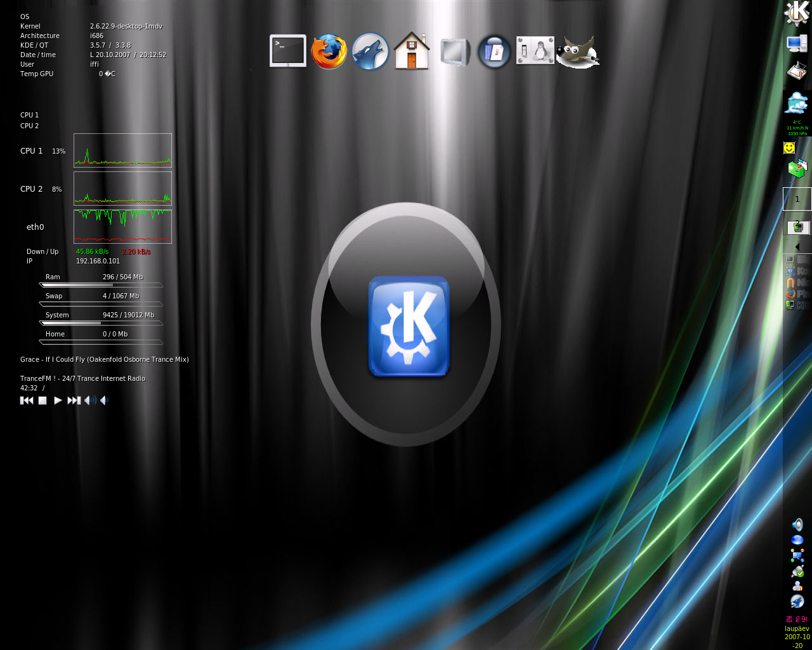
Task: Open volume speaker tray icon
Action: [797, 524]
